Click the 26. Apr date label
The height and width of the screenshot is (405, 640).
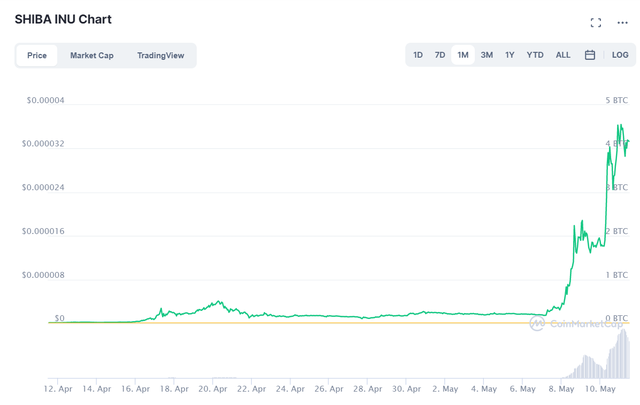(x=329, y=389)
